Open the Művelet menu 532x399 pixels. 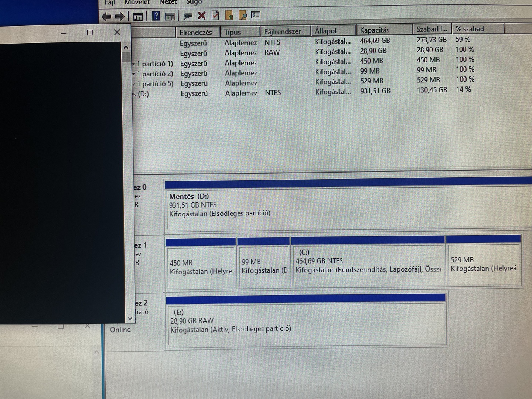[x=137, y=2]
